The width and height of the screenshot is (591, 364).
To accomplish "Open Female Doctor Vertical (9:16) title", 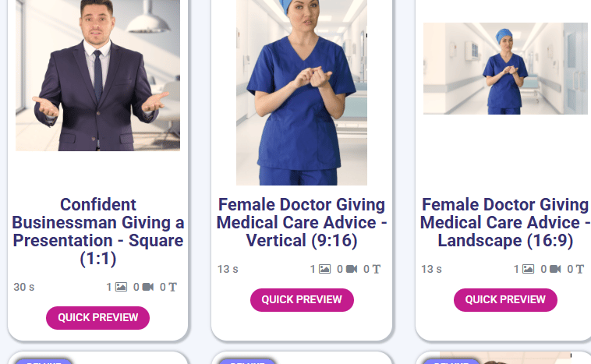I will click(x=302, y=223).
